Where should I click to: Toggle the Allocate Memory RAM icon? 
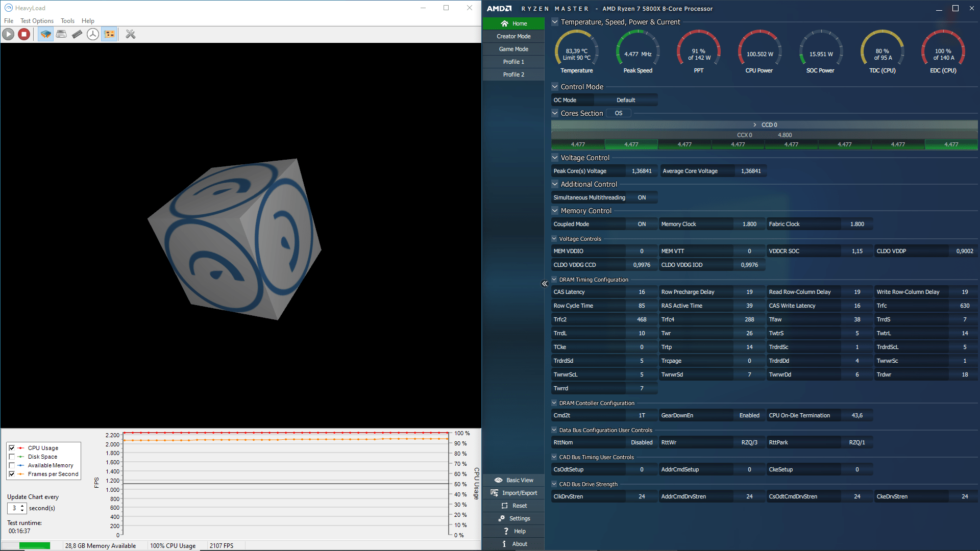tap(77, 34)
